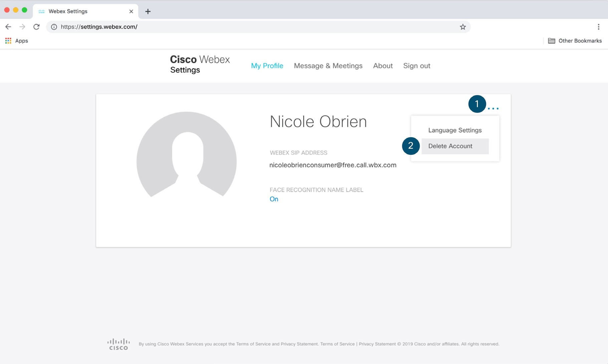View site information icon in address bar
The width and height of the screenshot is (608, 364).
54,27
